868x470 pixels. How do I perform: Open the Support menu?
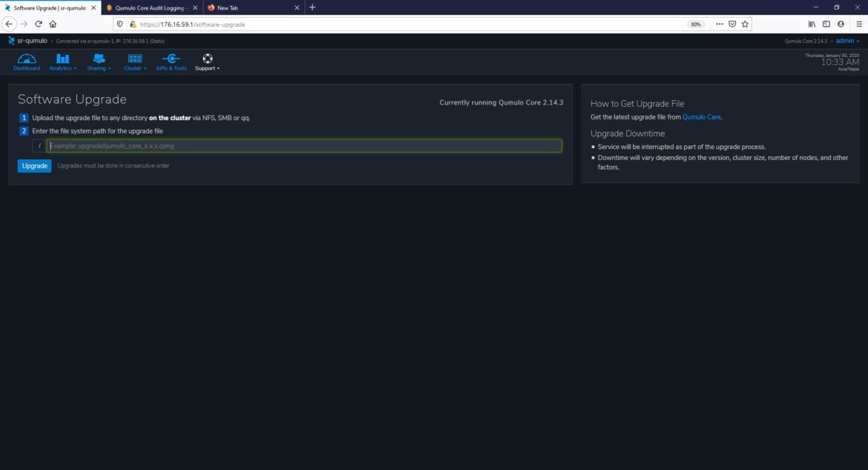click(x=207, y=62)
